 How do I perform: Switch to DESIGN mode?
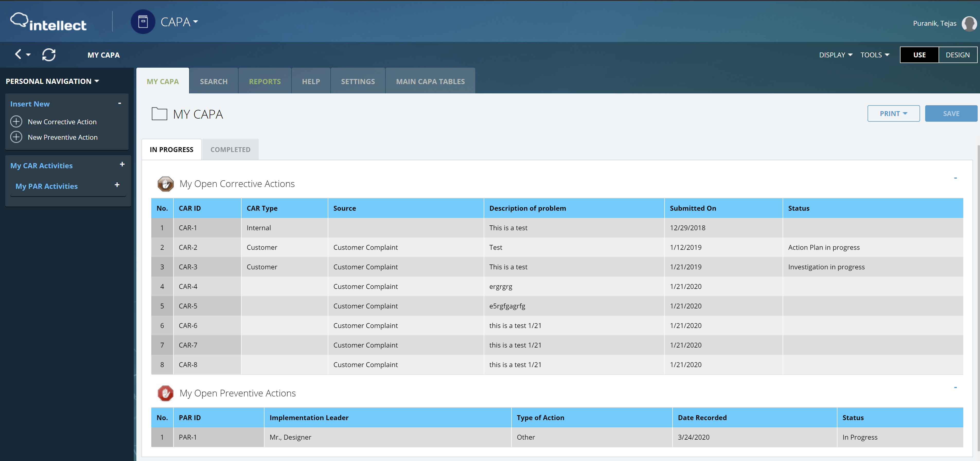957,55
